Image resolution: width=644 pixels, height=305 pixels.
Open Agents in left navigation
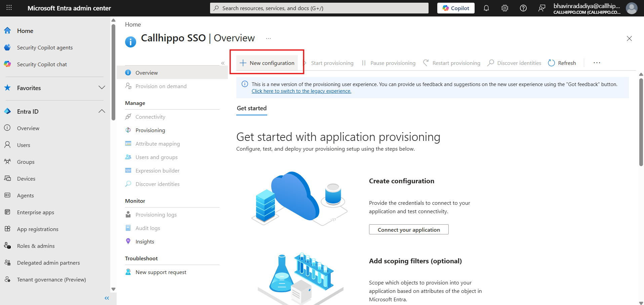(26, 195)
